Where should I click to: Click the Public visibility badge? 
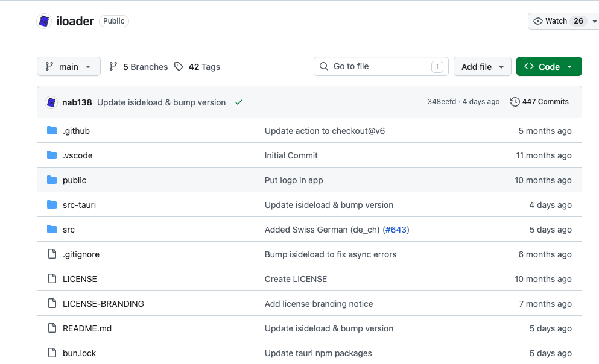pos(114,21)
